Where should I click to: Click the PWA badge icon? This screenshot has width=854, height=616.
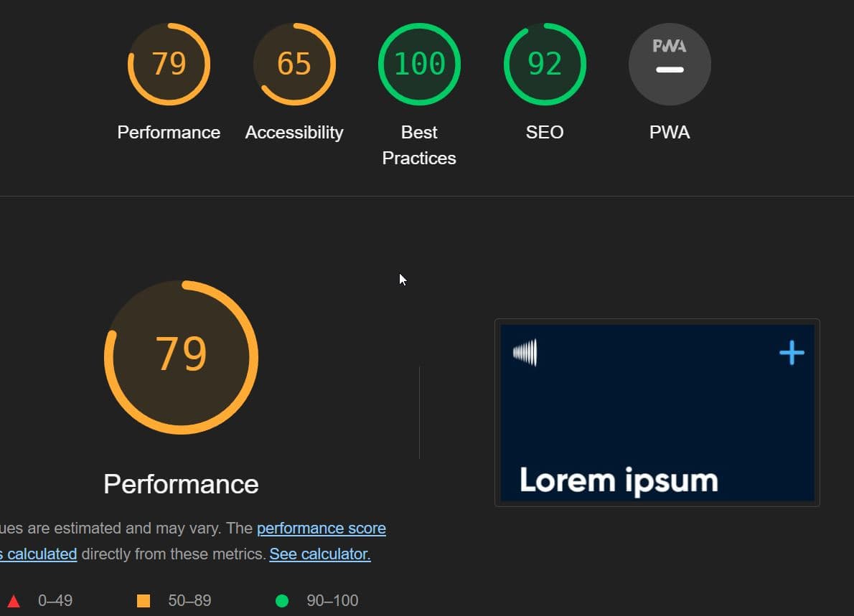click(x=669, y=63)
